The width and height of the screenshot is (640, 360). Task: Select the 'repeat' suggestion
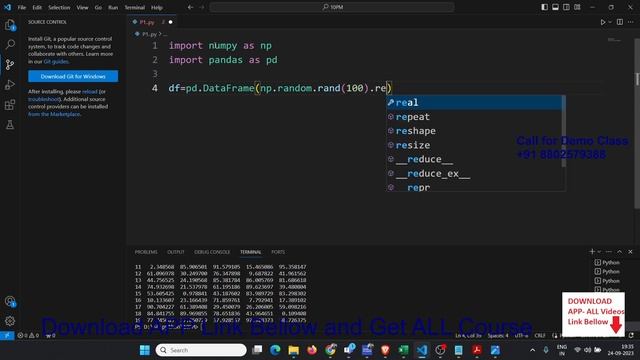(x=473, y=117)
